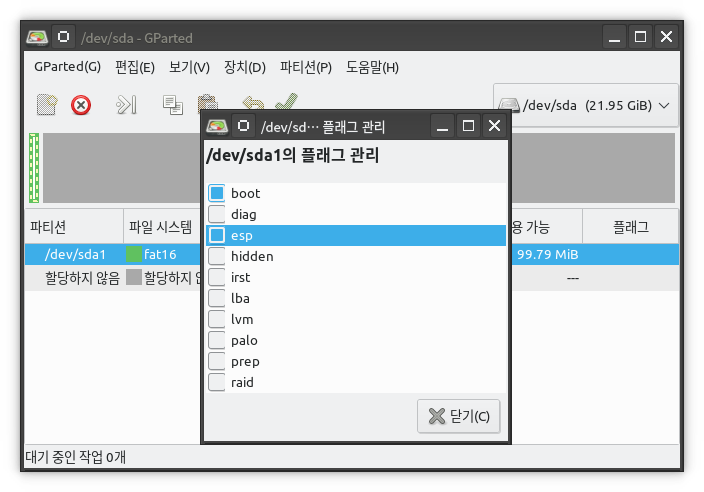704x492 pixels.
Task: Click the 파티션 column header
Action: click(74, 227)
